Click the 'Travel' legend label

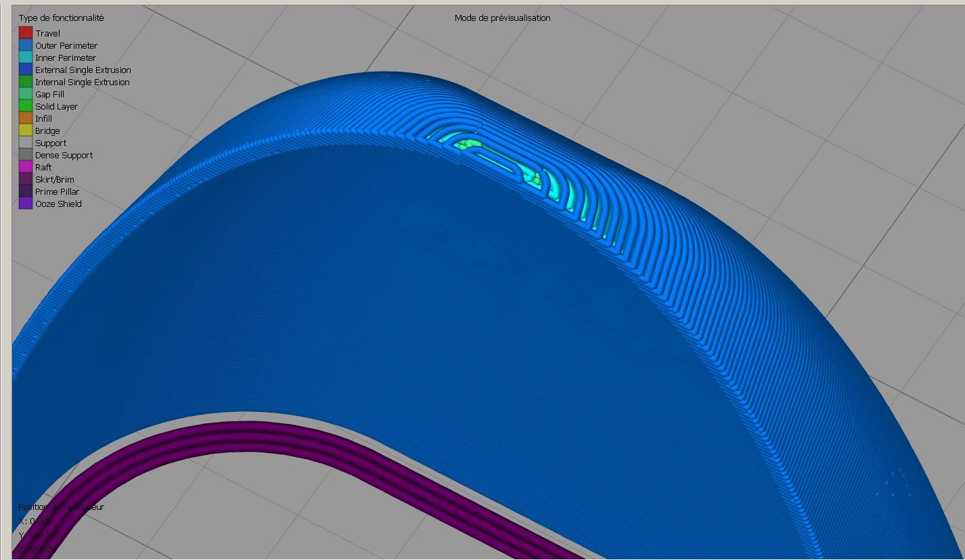(47, 33)
